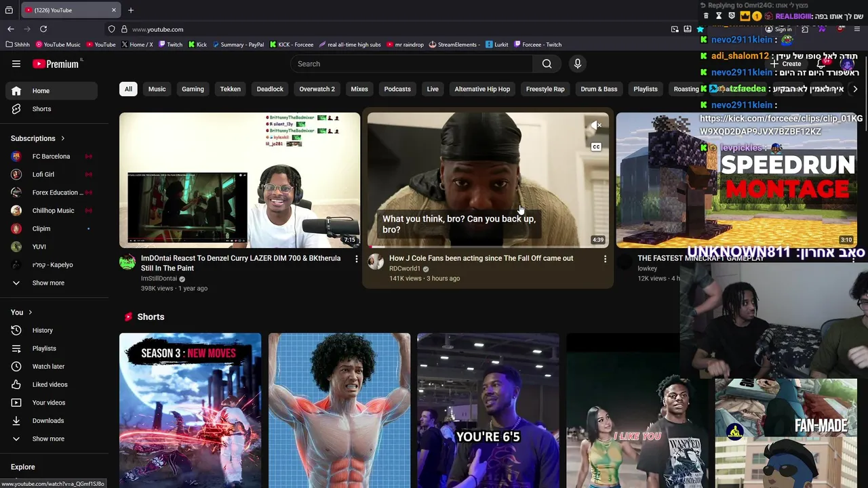The width and height of the screenshot is (868, 488).
Task: Toggle closed captions on the preview video
Action: pyautogui.click(x=596, y=146)
